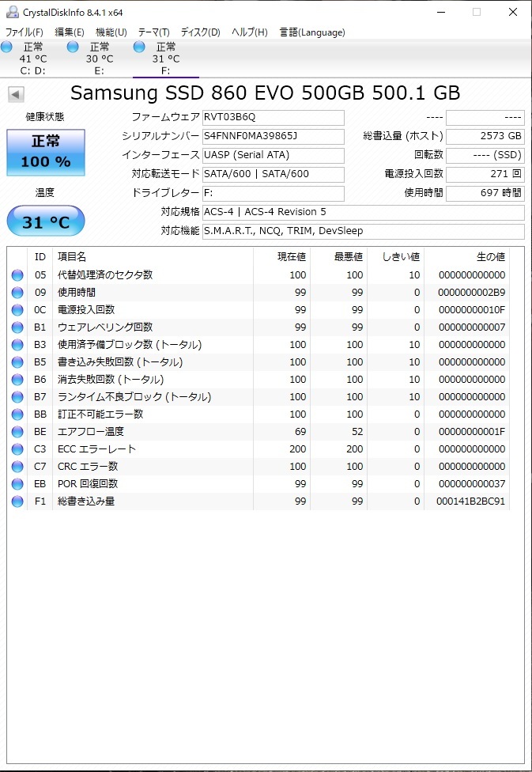Click the CrystalDiskInfo title bar app icon

point(13,12)
